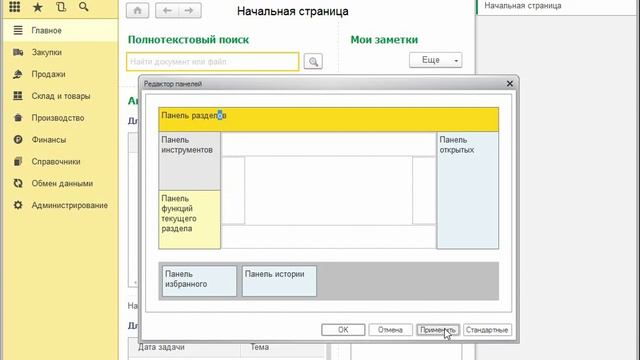Open the Закупки section
The image size is (640, 360).
[60, 52]
